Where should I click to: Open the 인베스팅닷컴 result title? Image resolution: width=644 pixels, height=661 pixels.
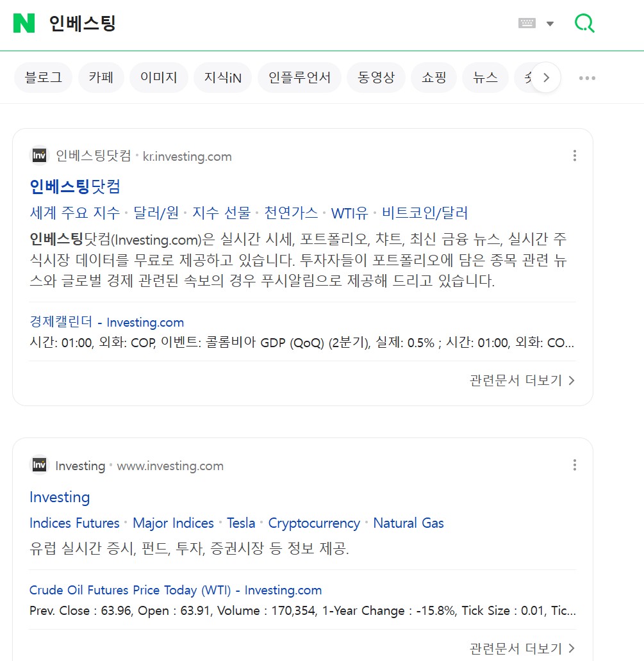tap(75, 186)
